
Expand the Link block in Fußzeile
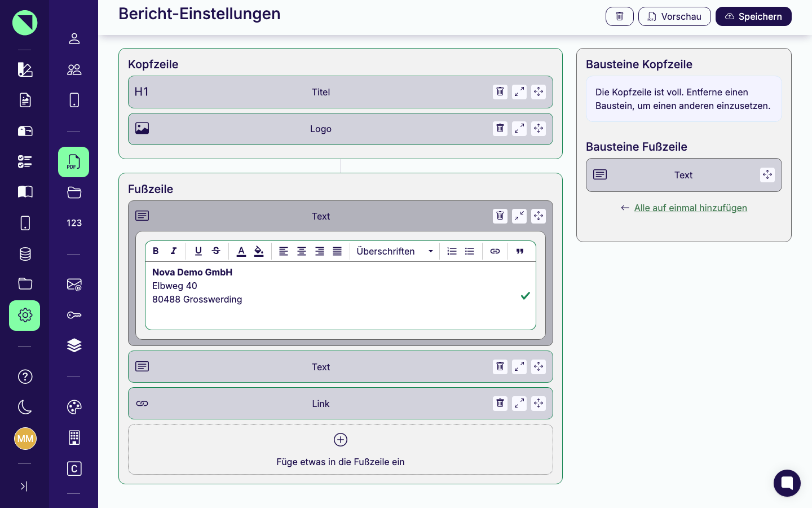pyautogui.click(x=519, y=404)
